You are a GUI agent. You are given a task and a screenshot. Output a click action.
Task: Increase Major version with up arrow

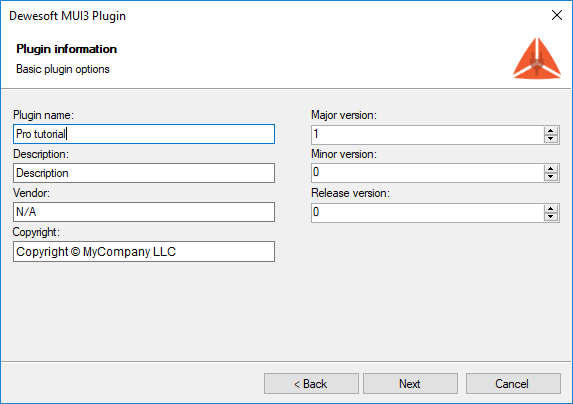point(551,130)
